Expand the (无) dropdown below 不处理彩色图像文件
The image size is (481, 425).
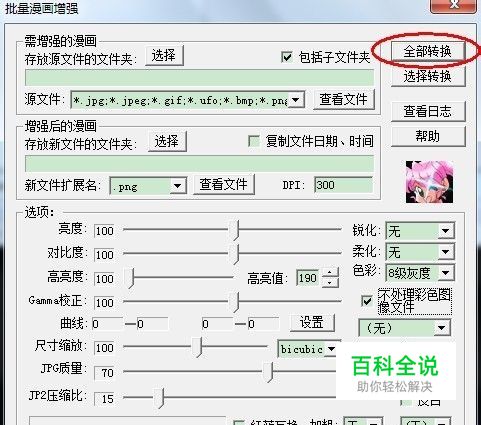(x=442, y=328)
